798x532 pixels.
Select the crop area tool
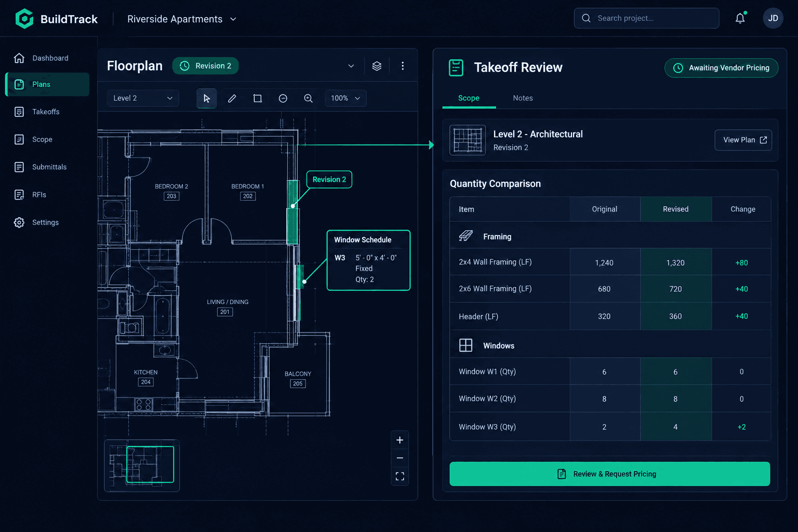[x=257, y=98]
